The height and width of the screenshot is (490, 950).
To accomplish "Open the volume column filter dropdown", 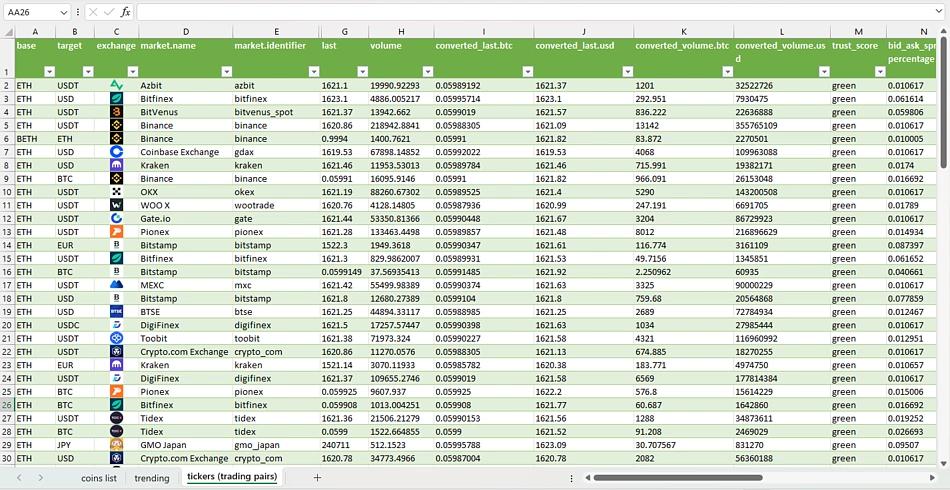I will pos(427,72).
